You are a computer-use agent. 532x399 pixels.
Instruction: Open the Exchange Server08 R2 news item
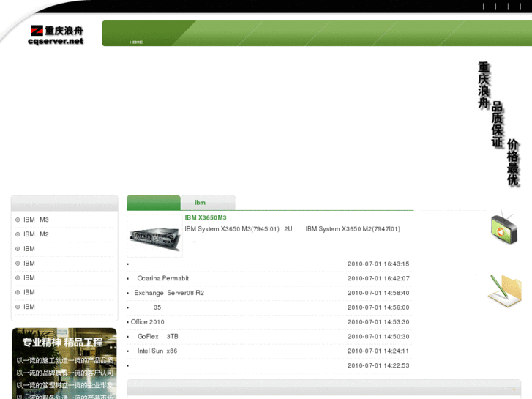[x=169, y=293]
